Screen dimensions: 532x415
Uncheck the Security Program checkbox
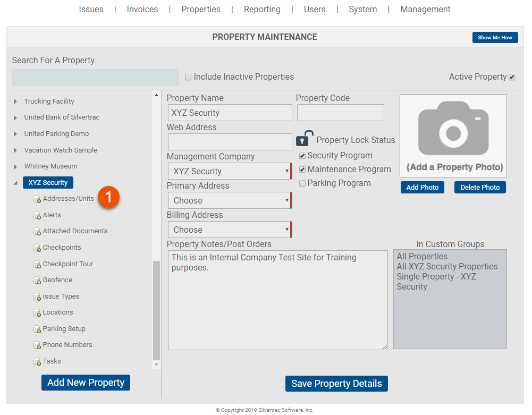tap(302, 155)
